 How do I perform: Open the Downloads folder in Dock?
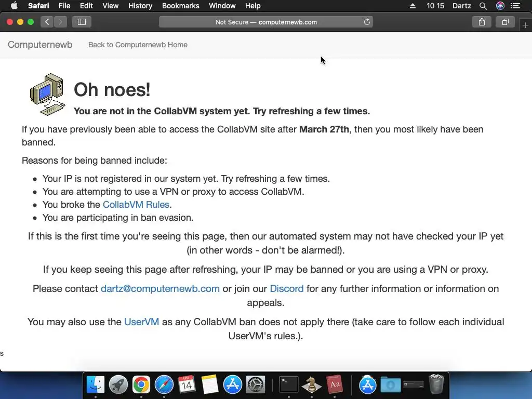point(390,385)
